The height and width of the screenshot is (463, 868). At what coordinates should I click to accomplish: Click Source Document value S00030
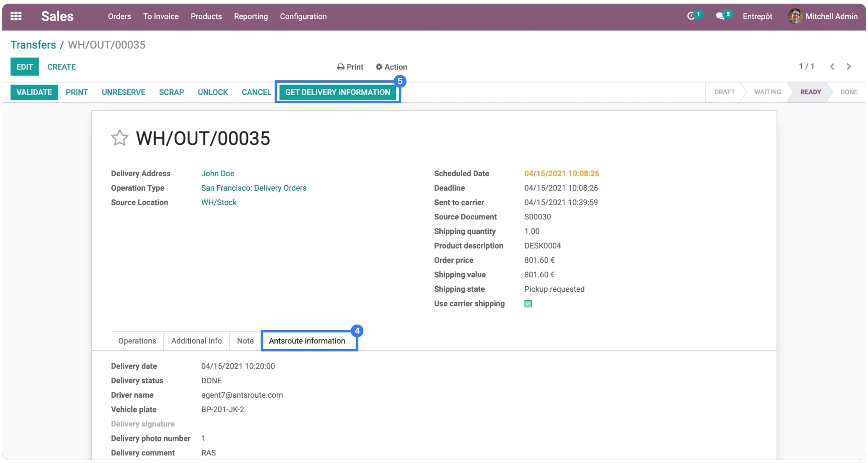(538, 217)
